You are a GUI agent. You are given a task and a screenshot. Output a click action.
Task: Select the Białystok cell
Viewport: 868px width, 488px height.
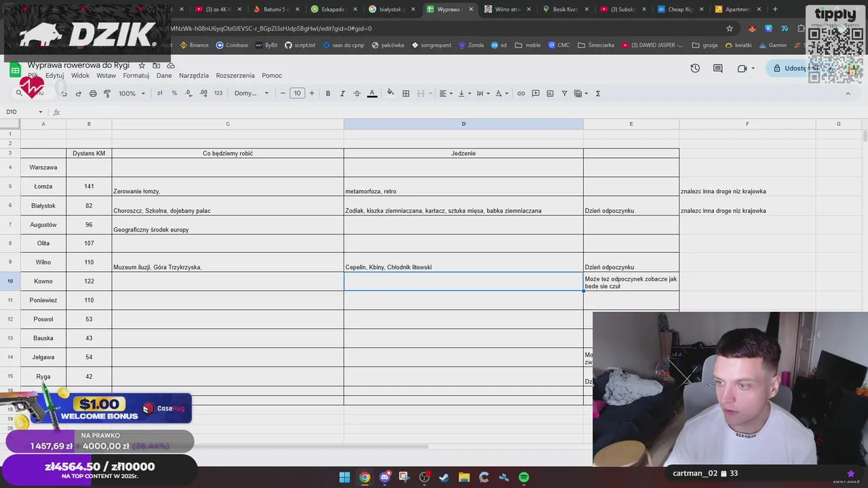click(43, 205)
